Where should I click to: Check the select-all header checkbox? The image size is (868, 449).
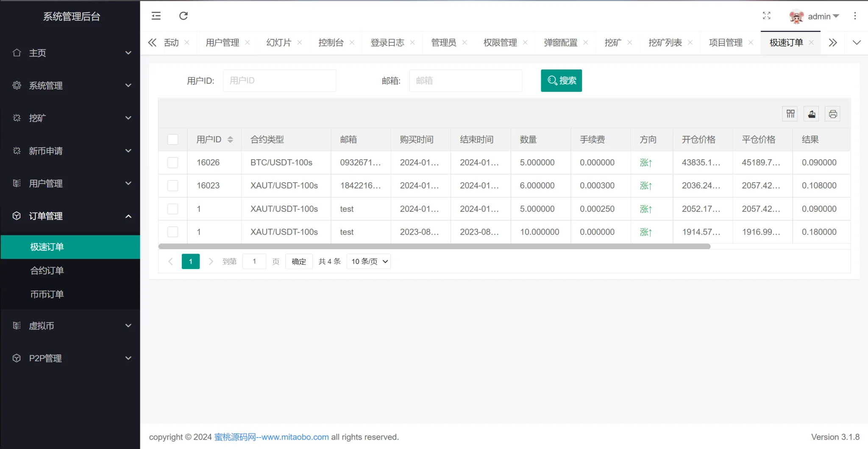[173, 139]
